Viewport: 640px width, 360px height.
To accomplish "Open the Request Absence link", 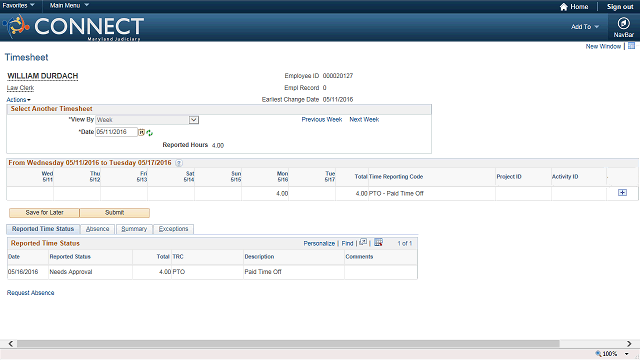I will point(30,293).
